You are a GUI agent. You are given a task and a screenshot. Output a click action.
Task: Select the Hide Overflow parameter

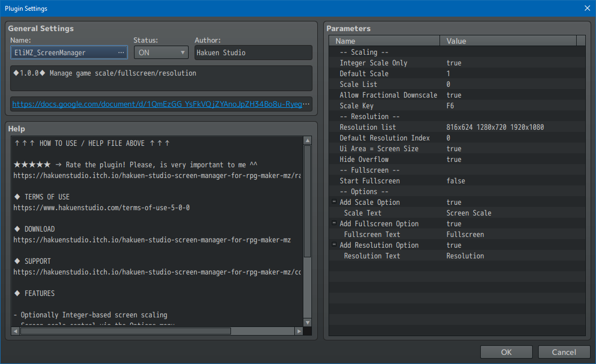(x=457, y=159)
